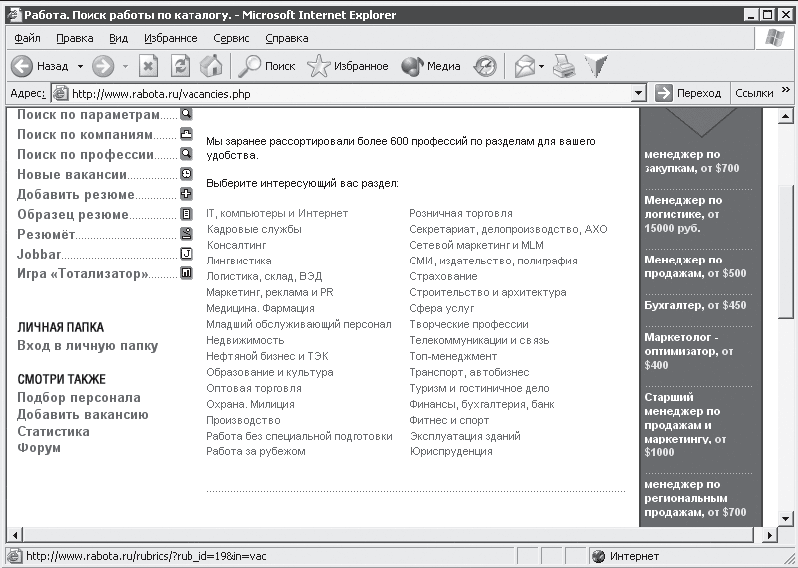
Task: Expand the address bar URL dropdown
Action: coord(639,93)
